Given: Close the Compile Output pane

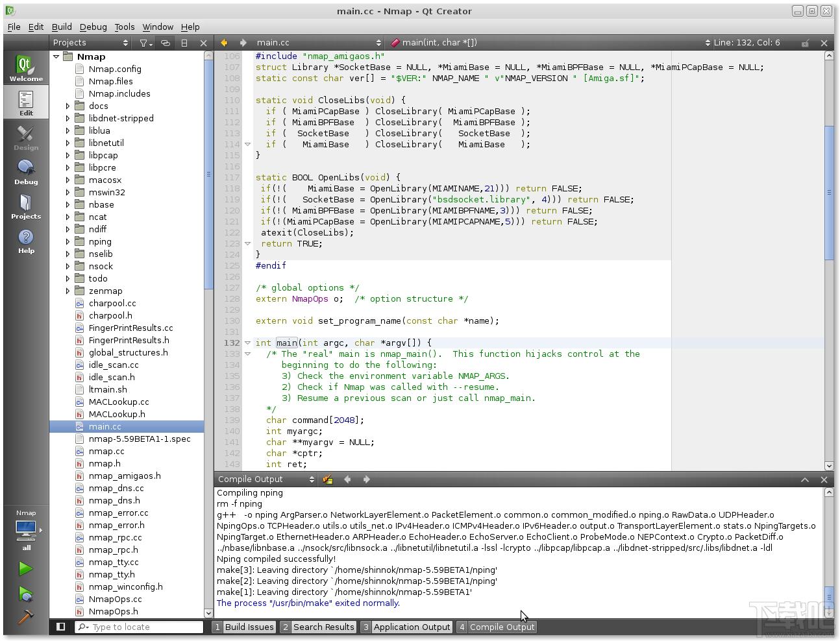Looking at the screenshot, I should pos(824,479).
